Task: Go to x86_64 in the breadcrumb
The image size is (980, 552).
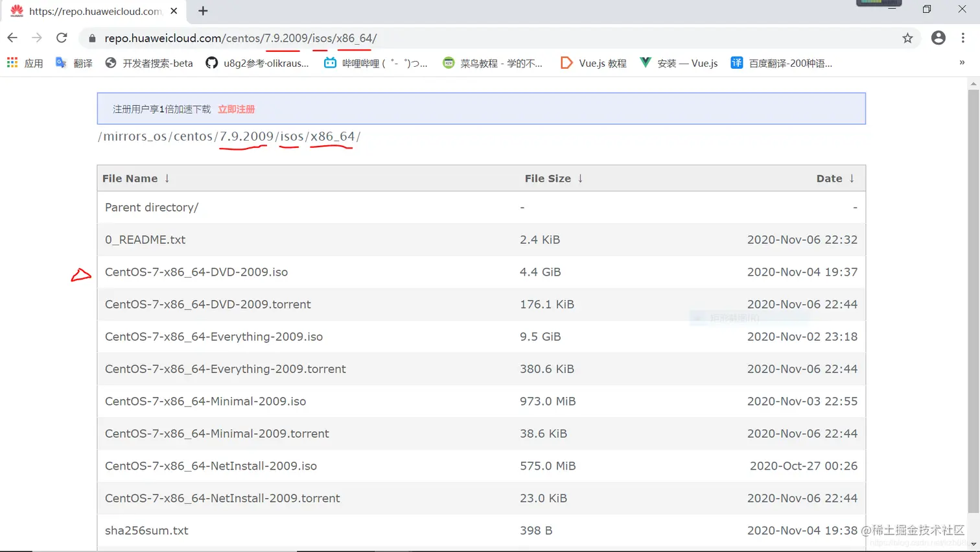Action: coord(332,136)
